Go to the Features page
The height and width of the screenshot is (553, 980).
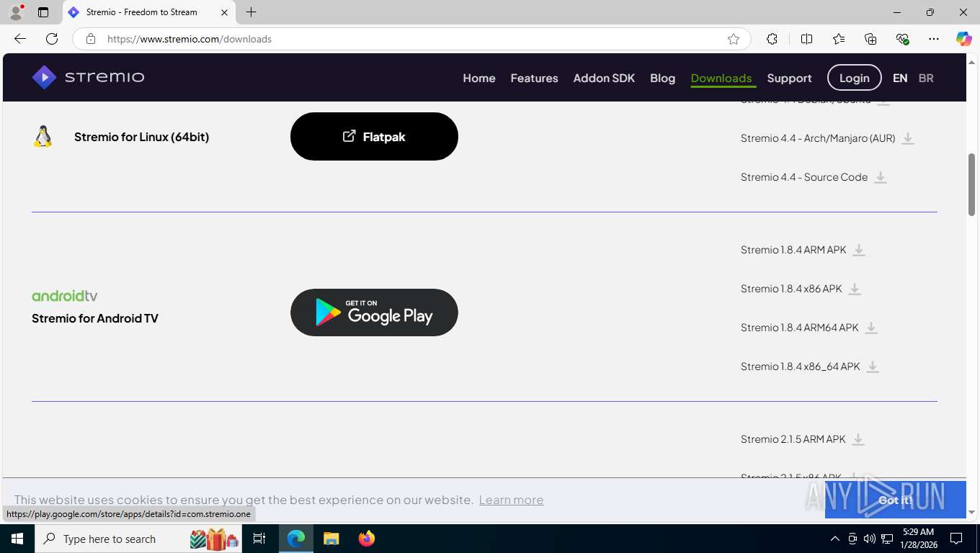pyautogui.click(x=534, y=78)
